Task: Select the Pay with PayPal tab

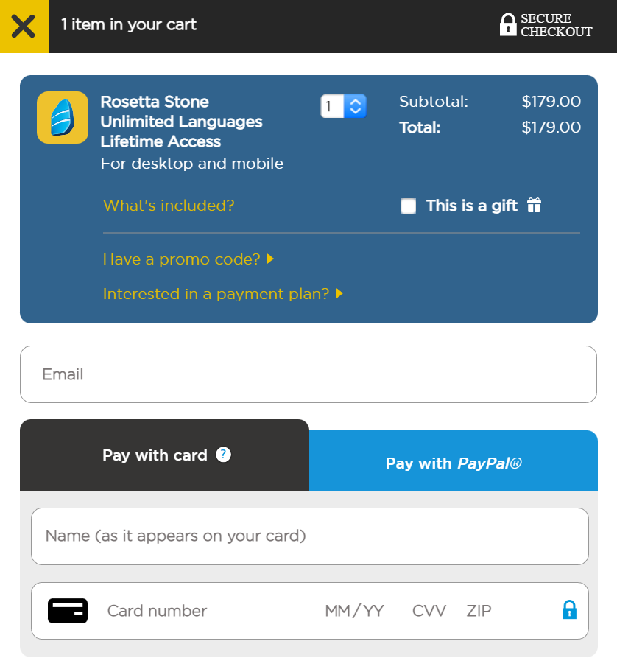Action: pos(453,463)
